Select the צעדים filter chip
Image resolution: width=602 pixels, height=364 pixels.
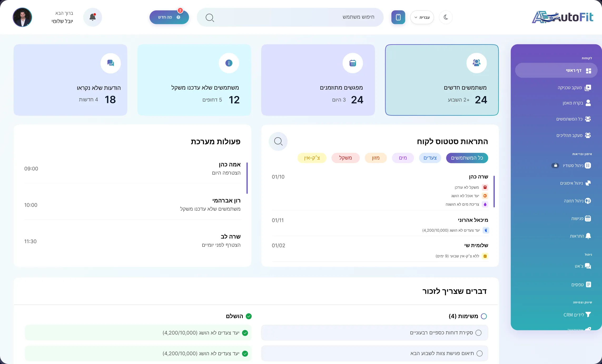[x=430, y=158]
